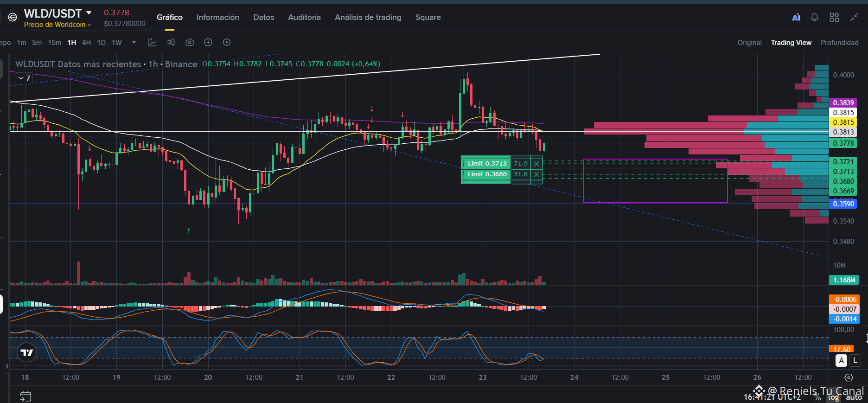Open the Gráfico tab
Image resolution: width=868 pixels, height=403 pixels.
[x=170, y=17]
